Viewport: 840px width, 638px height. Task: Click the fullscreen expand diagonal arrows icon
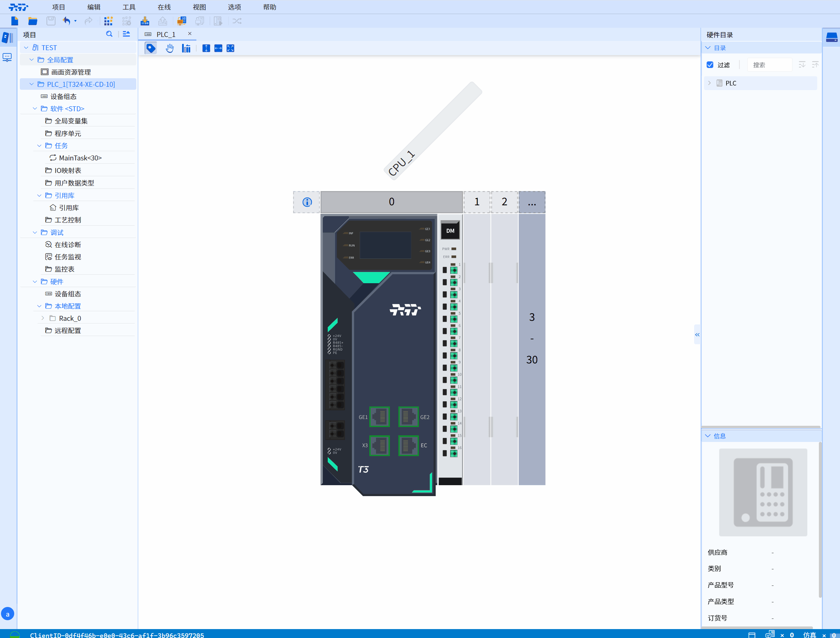pos(230,48)
